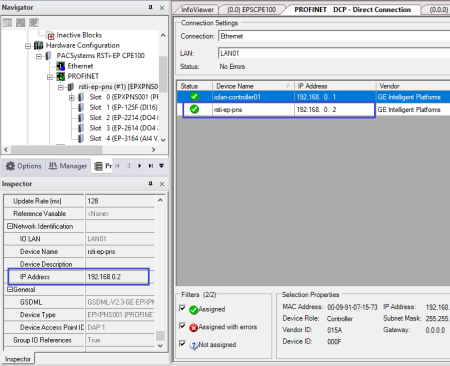450x366 pixels.
Task: Select Inactive Blocks icon in tree
Action: click(x=51, y=36)
